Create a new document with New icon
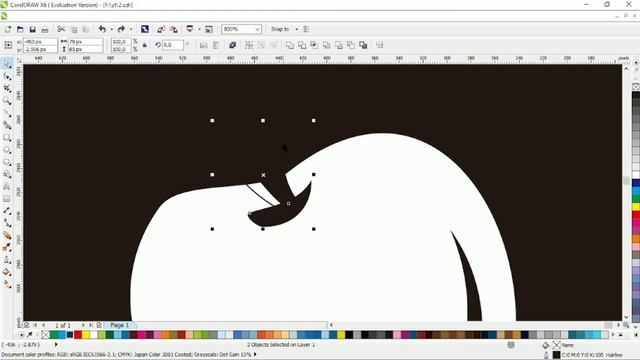640x360 pixels. tap(7, 29)
